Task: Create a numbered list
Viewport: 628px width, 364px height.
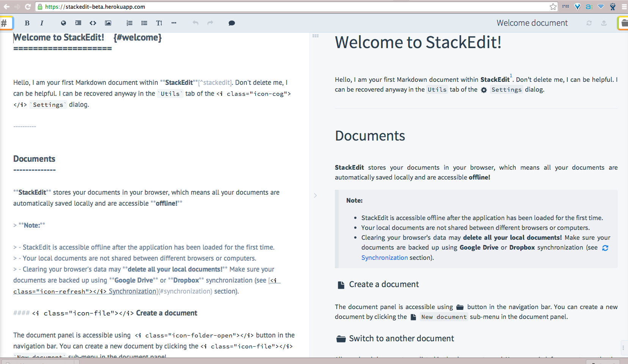Action: click(129, 23)
